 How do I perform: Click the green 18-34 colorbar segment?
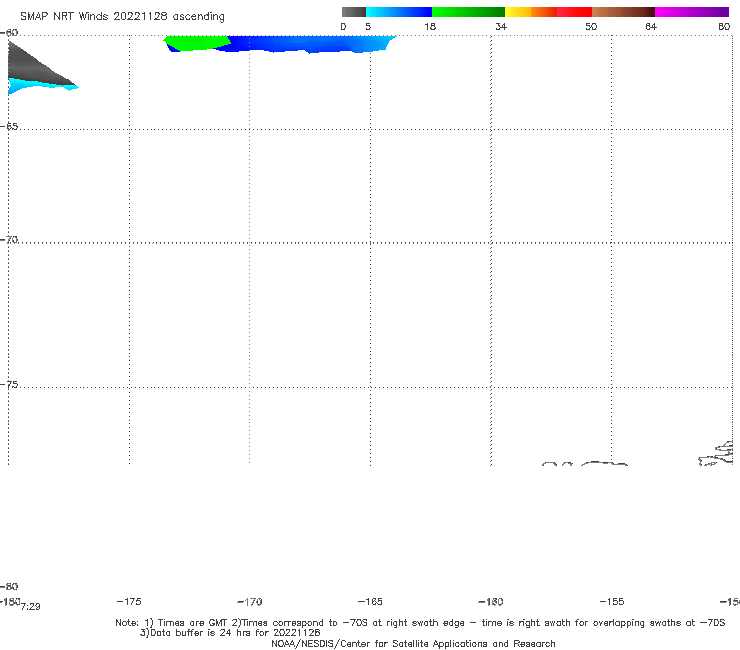tap(468, 12)
